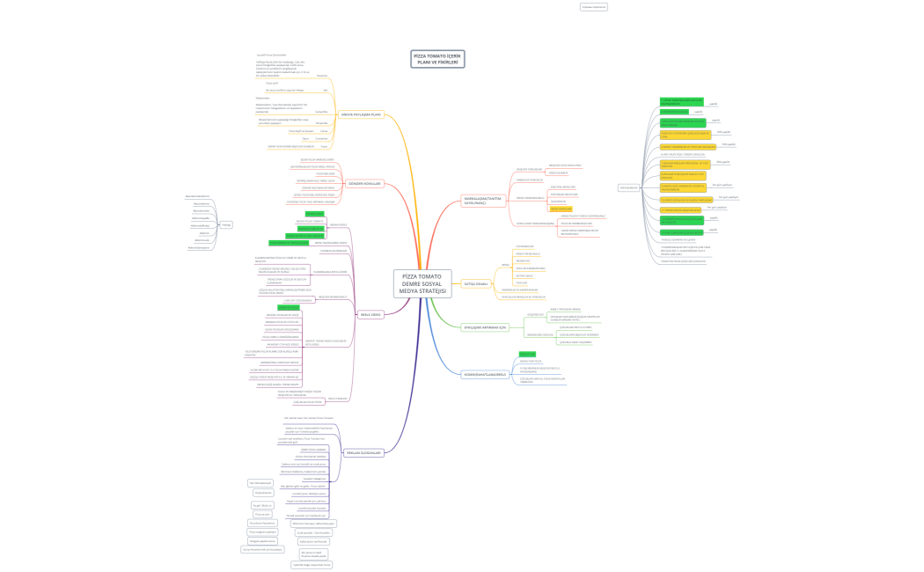924x572 pixels.
Task: Click the SATIŞA ODAKLI branch node
Action: tap(476, 283)
